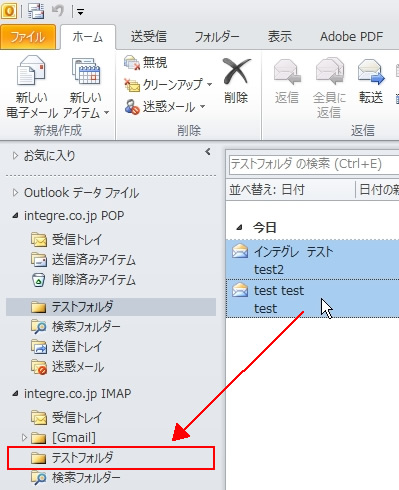Create a 新しい電子メール message

coord(31,87)
